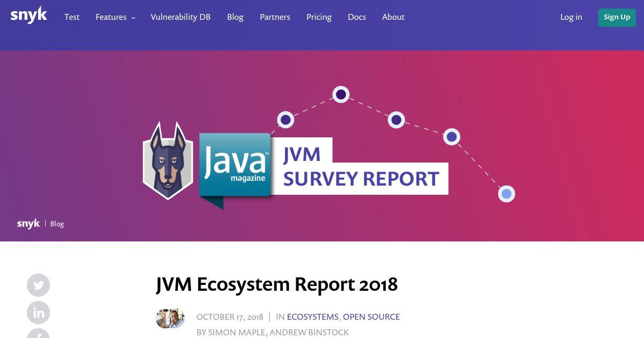Share the article via the partially visible Facebook icon
Viewport: 644px width, 338px height.
click(39, 334)
